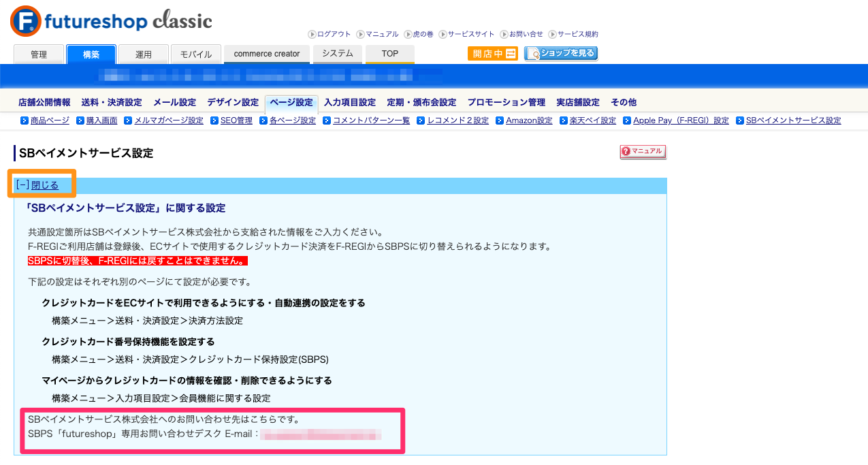Click the red SBPSに切替後 warning text

click(138, 261)
